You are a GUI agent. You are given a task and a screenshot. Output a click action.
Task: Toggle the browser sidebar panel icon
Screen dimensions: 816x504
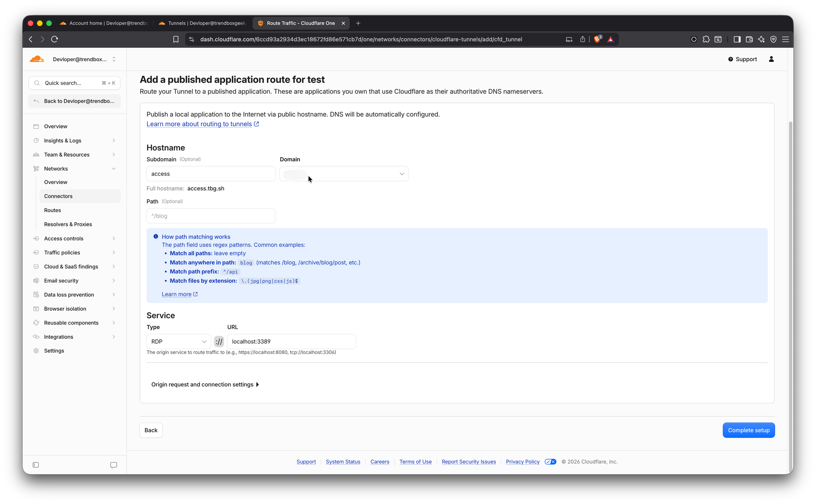pos(737,39)
